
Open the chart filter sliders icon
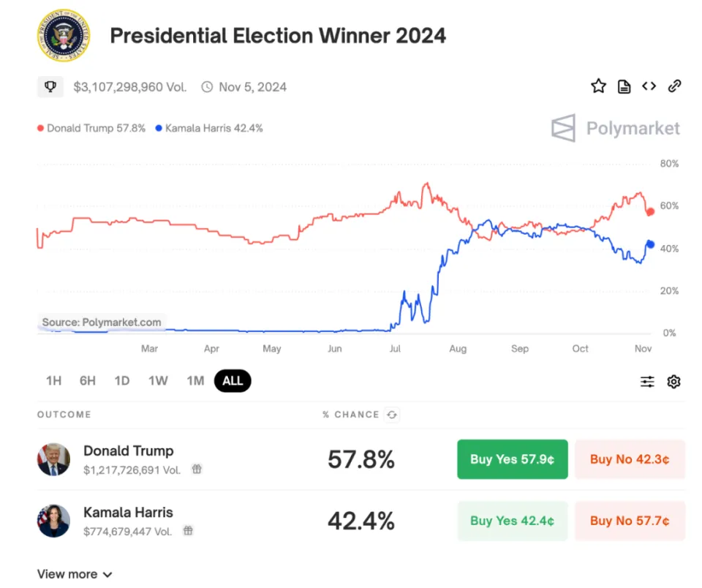[x=647, y=381]
